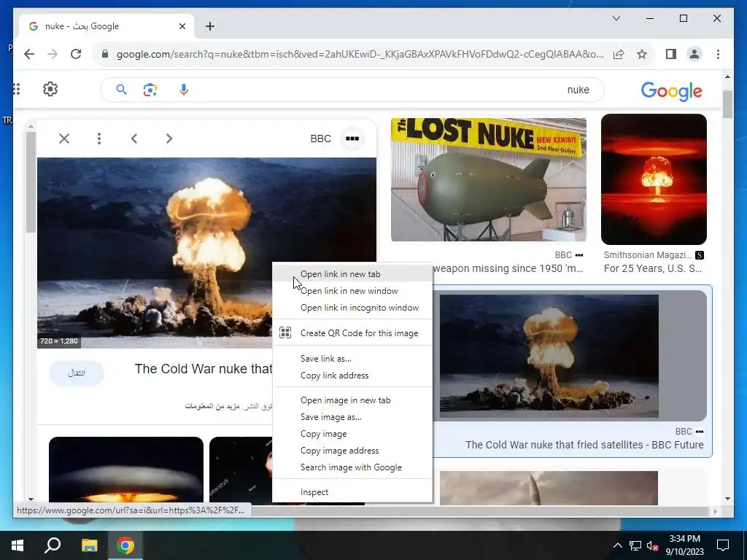
Task: Open the selected BBC Future explosion thumbnail
Action: point(549,356)
